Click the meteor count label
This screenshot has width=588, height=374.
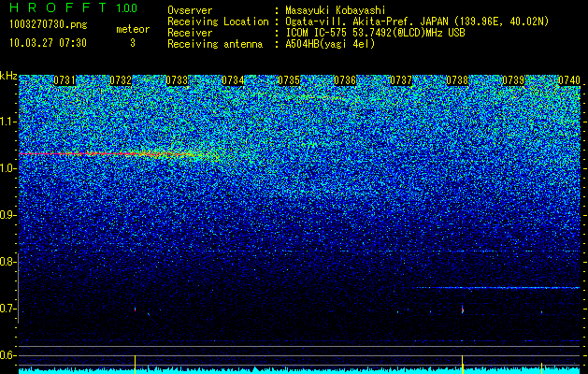pyautogui.click(x=133, y=29)
